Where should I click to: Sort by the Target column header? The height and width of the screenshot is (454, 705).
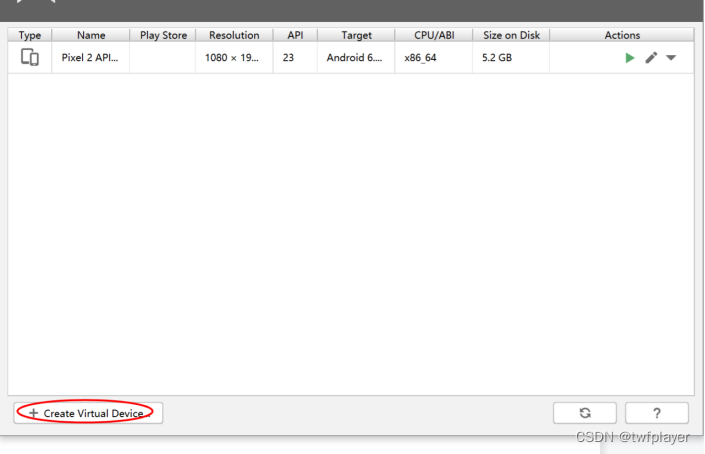[356, 35]
